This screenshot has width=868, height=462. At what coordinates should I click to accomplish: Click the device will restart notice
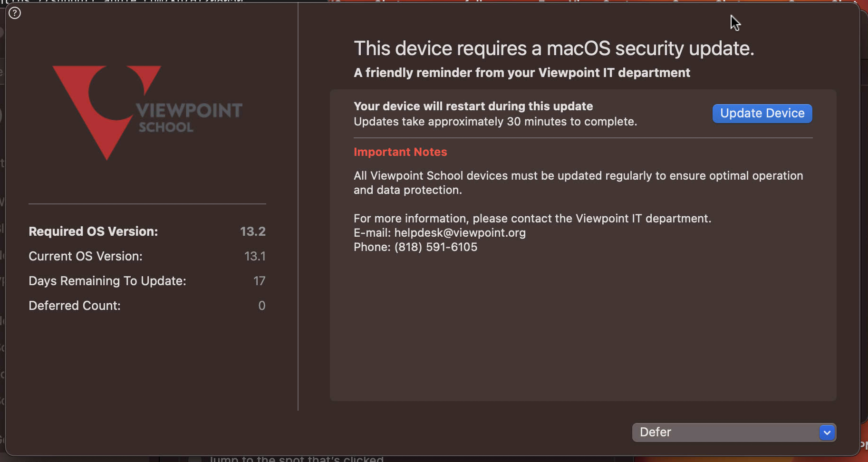[x=473, y=106]
